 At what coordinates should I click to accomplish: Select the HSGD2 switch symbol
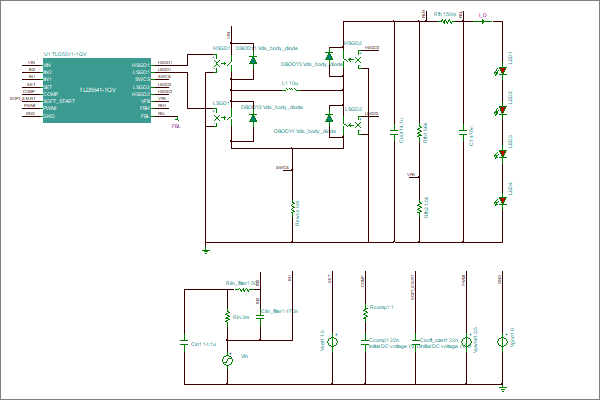pos(352,60)
